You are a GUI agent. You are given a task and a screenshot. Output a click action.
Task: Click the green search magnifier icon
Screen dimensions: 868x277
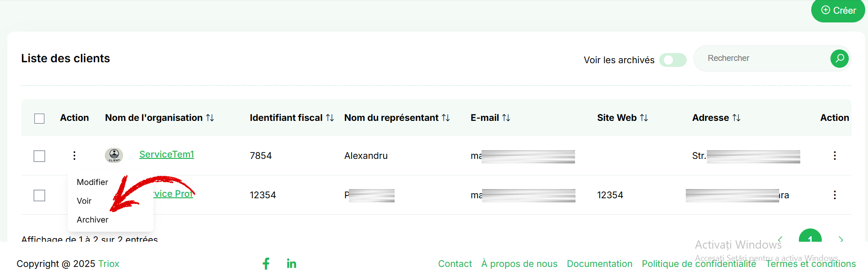coord(839,58)
